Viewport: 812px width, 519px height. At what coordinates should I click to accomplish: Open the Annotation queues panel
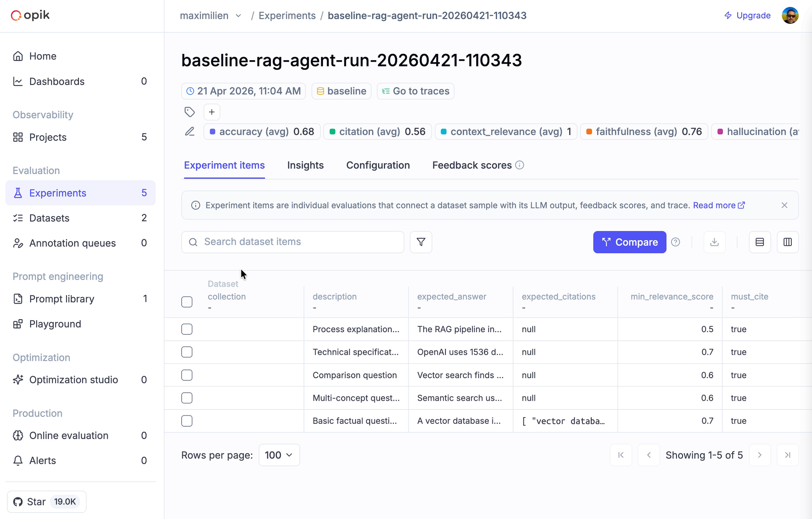tap(72, 243)
